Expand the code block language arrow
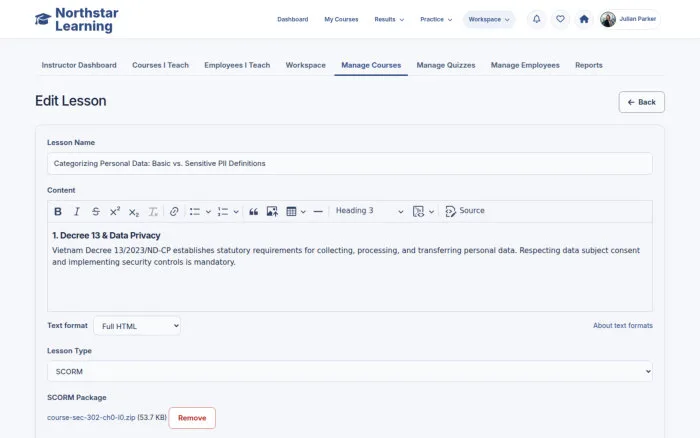The height and width of the screenshot is (438, 700). click(x=432, y=212)
